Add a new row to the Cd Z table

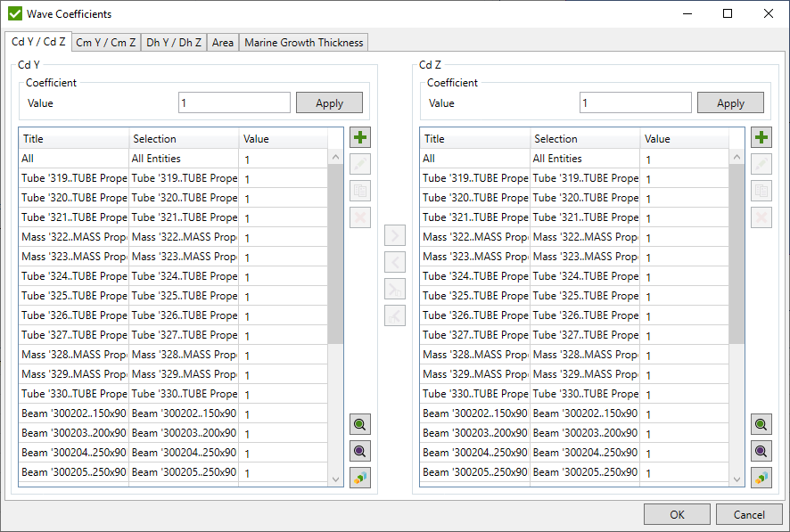[x=761, y=137]
